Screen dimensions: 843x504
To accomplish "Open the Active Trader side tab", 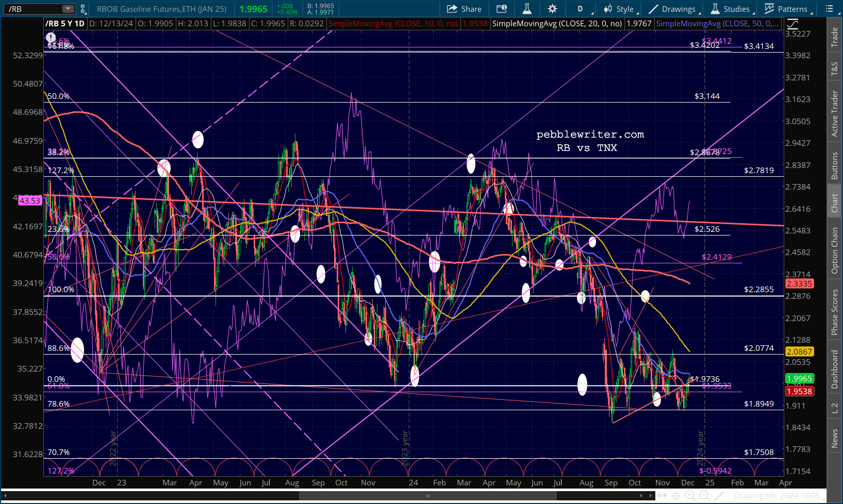I will pyautogui.click(x=834, y=113).
